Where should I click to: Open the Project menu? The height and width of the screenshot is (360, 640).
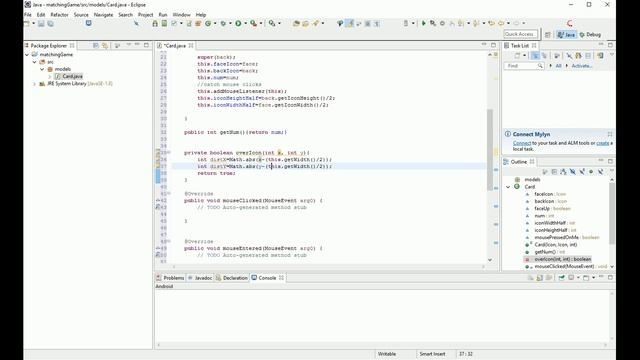tap(145, 15)
